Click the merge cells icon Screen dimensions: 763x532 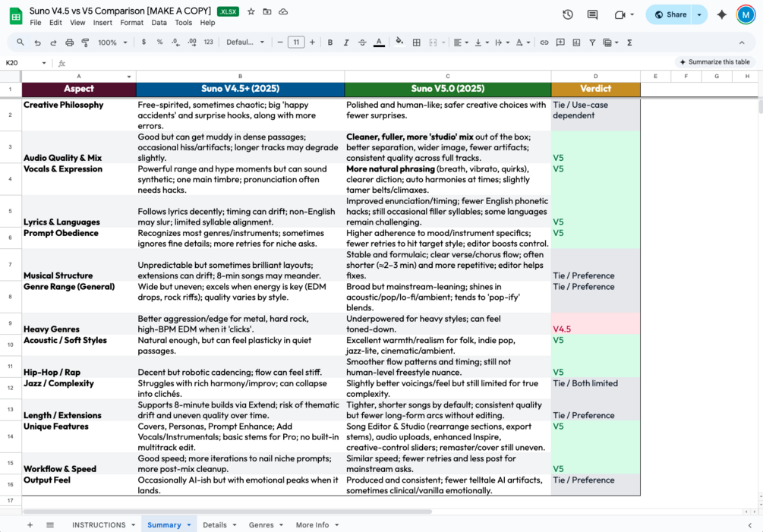tap(433, 42)
